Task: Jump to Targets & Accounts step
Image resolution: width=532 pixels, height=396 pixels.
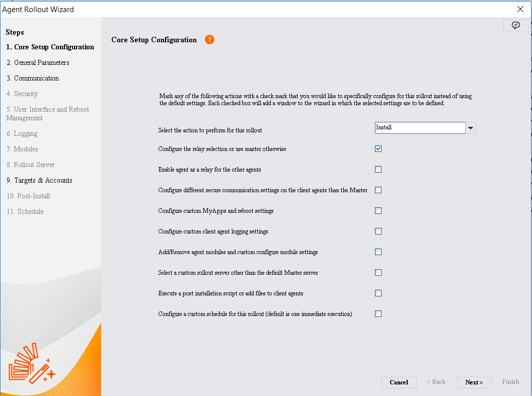Action: click(39, 181)
